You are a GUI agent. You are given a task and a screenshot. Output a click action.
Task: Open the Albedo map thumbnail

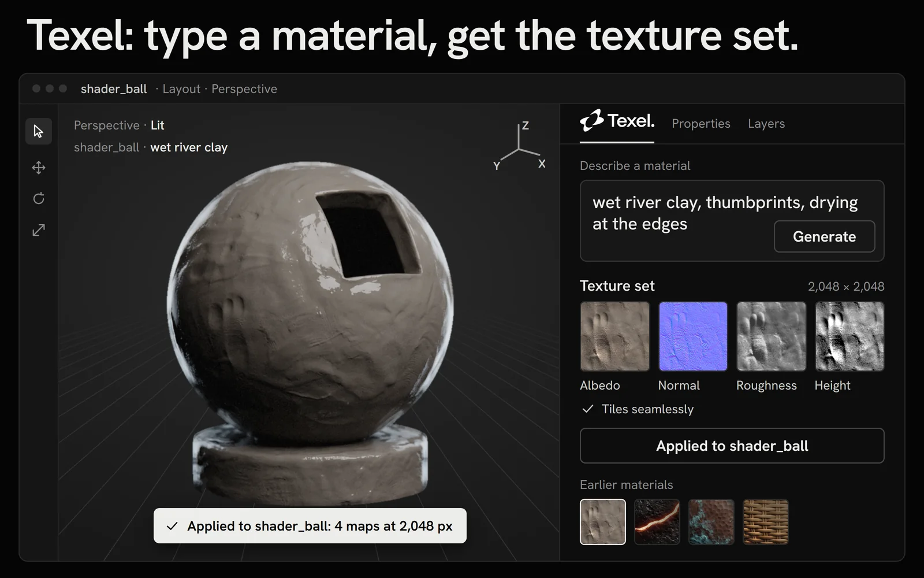coord(615,336)
